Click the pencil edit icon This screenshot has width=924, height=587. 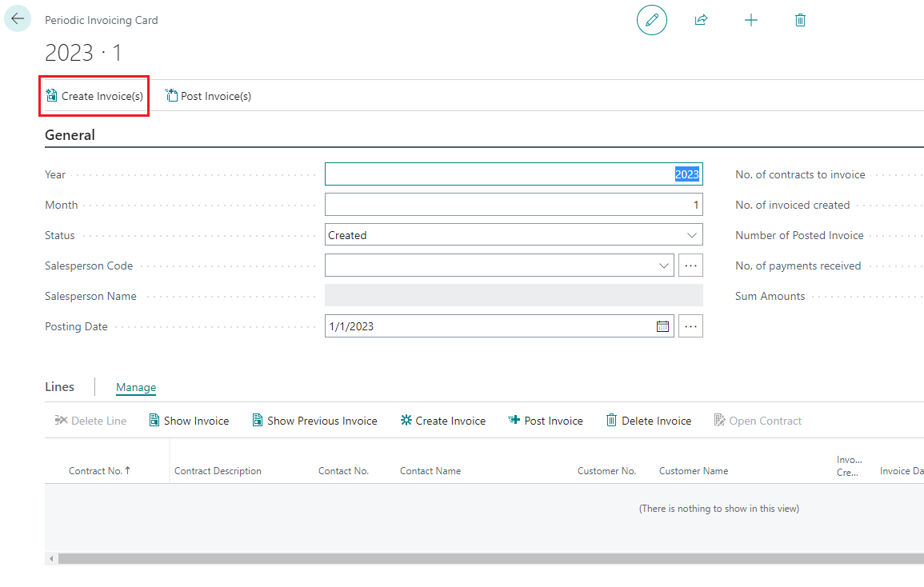coord(652,20)
